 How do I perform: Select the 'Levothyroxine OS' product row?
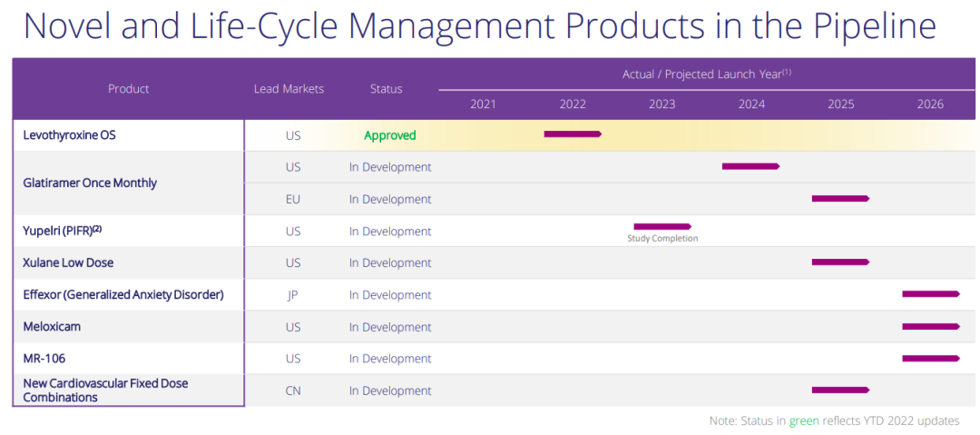[494, 135]
